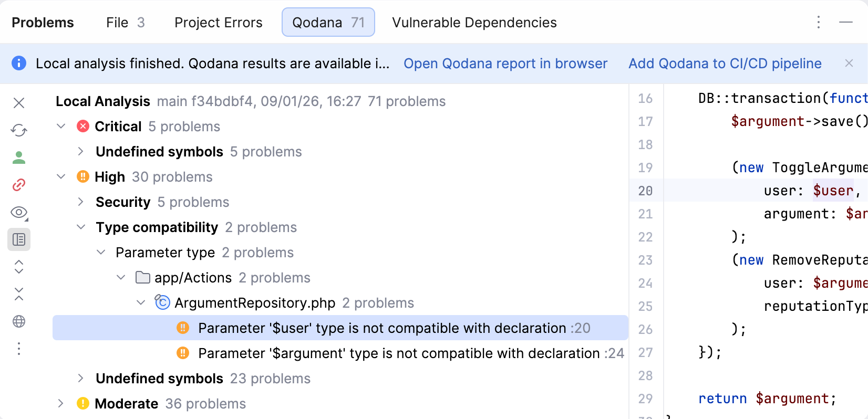Viewport: 868px width, 419px height.
Task: Switch to the Project Errors tab
Action: point(218,23)
